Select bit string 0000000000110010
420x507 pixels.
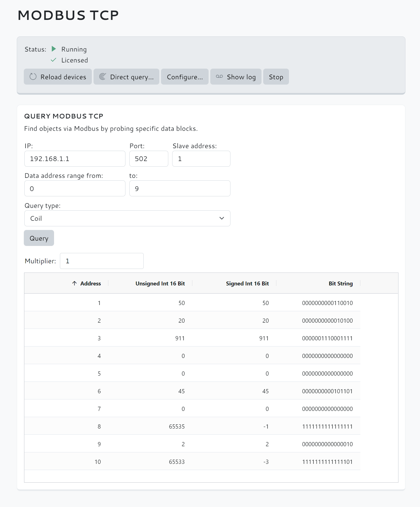(327, 303)
